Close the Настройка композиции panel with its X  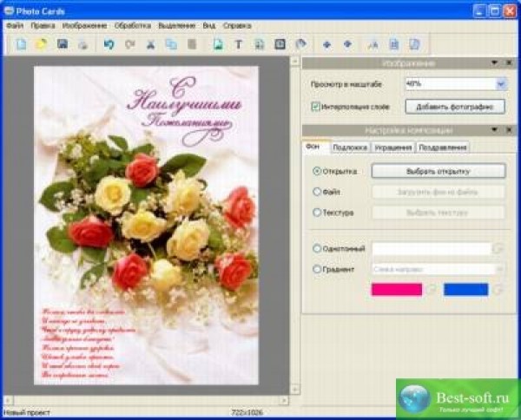pos(509,130)
